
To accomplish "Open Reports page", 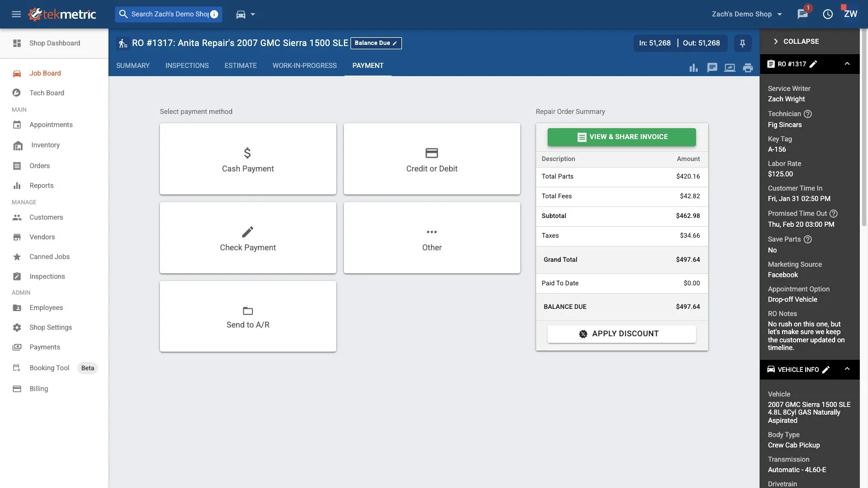I will click(54, 186).
